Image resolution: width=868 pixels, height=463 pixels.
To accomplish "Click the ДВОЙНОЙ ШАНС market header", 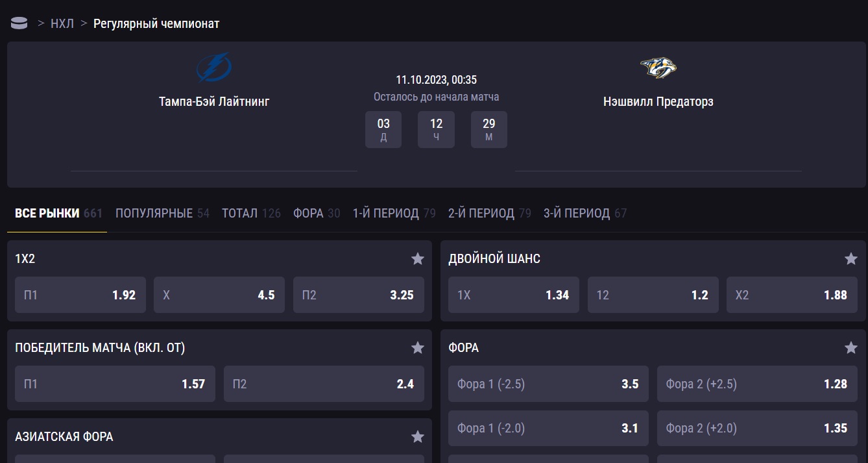I will [494, 258].
